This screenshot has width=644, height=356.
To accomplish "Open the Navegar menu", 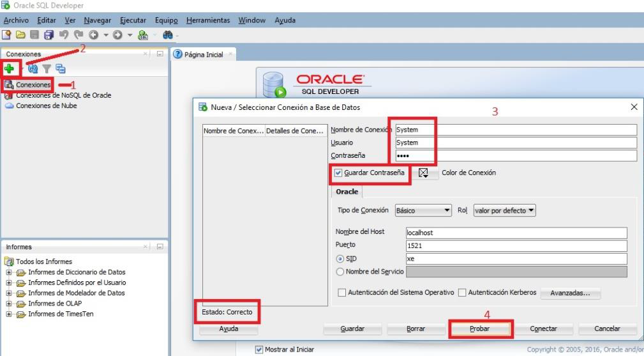I will tap(98, 20).
